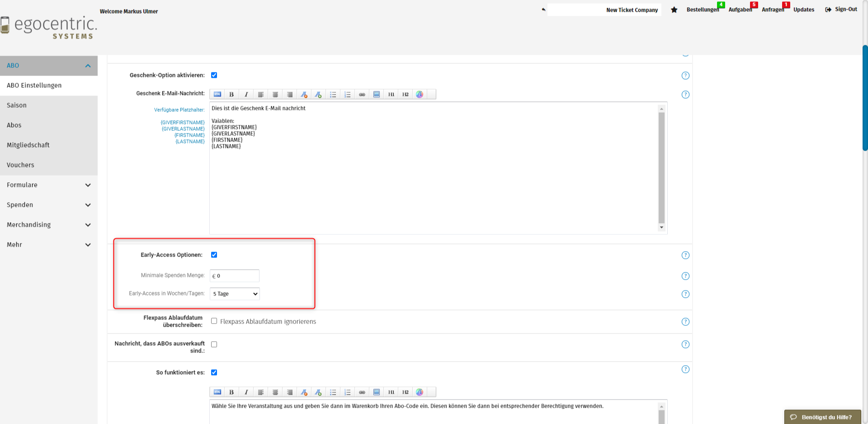Click the star favorites icon in header

click(x=674, y=10)
